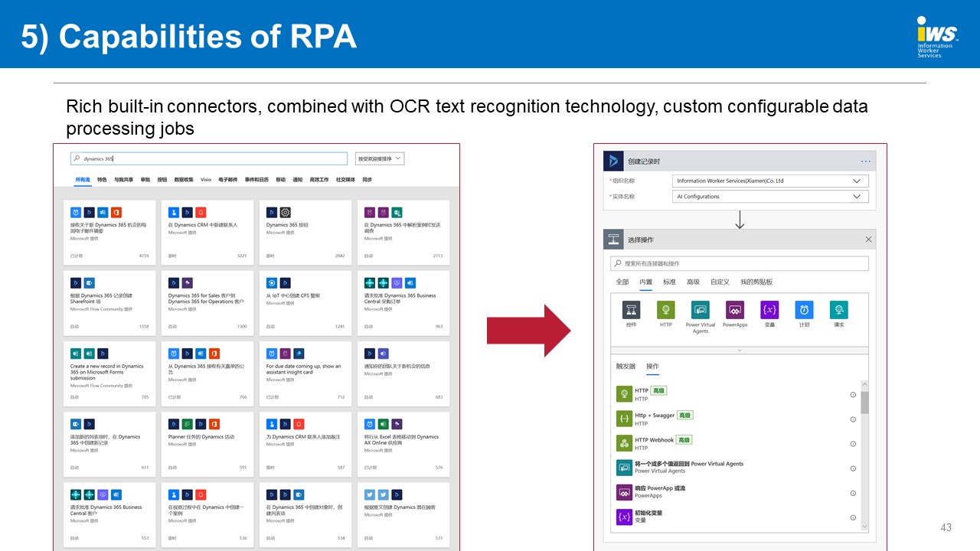Image resolution: width=980 pixels, height=551 pixels.
Task: Select the 变量 connector icon
Action: point(769,309)
